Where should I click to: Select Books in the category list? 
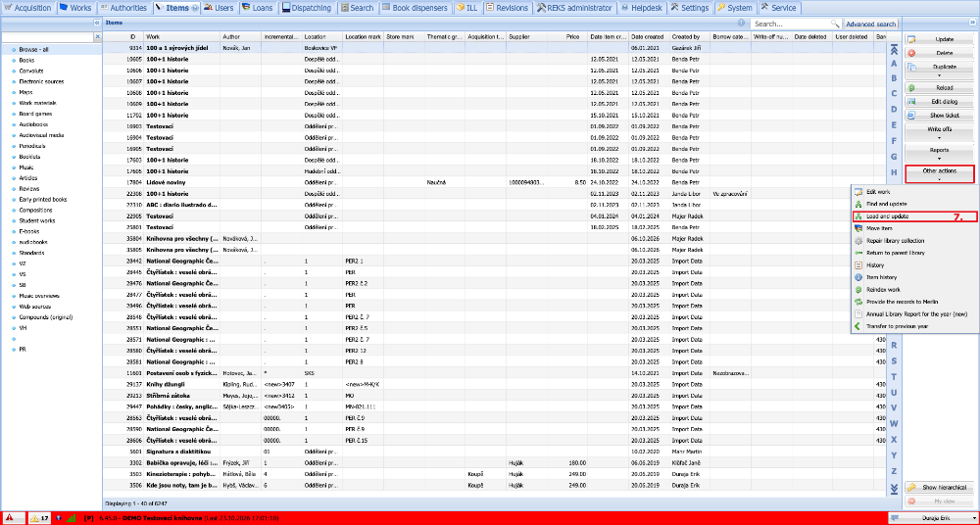pos(26,60)
